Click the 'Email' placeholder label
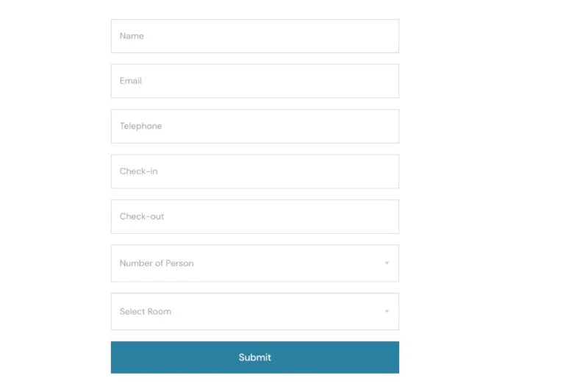Screen dimensions: 588x392 click(131, 81)
